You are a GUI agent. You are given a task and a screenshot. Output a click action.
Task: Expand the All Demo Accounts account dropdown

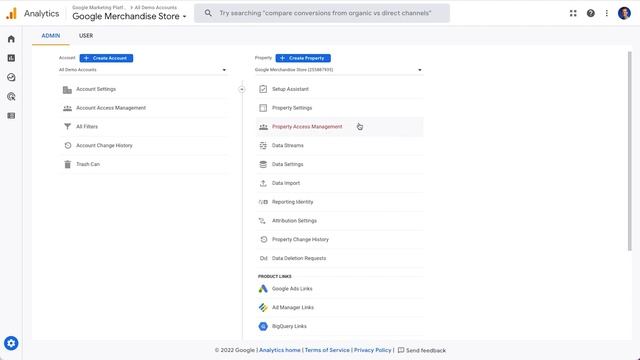point(143,70)
